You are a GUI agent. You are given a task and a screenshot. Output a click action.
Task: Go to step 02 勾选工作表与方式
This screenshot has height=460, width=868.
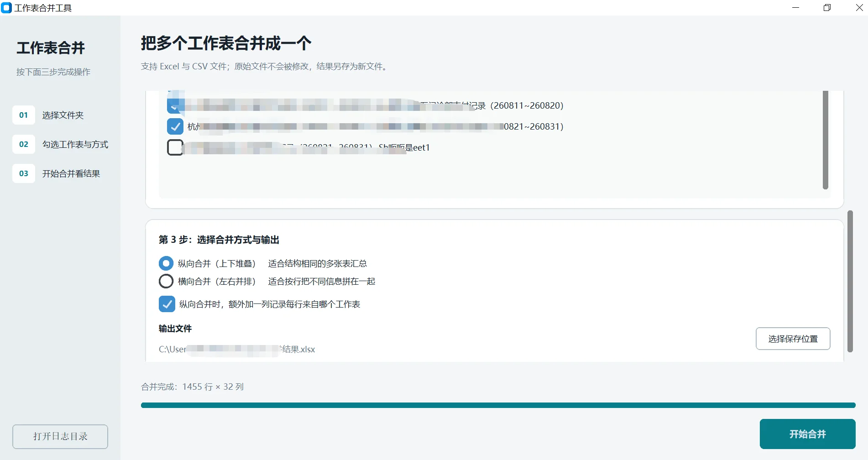(x=61, y=144)
